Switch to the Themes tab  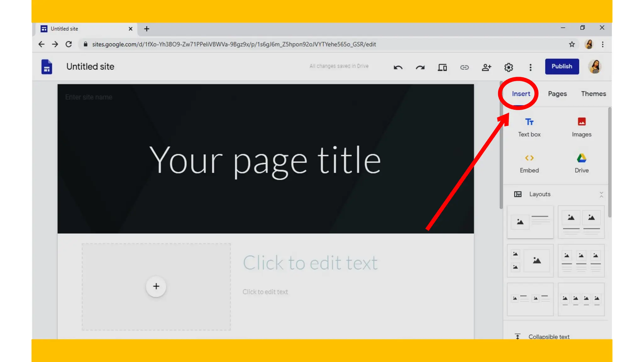click(x=593, y=94)
